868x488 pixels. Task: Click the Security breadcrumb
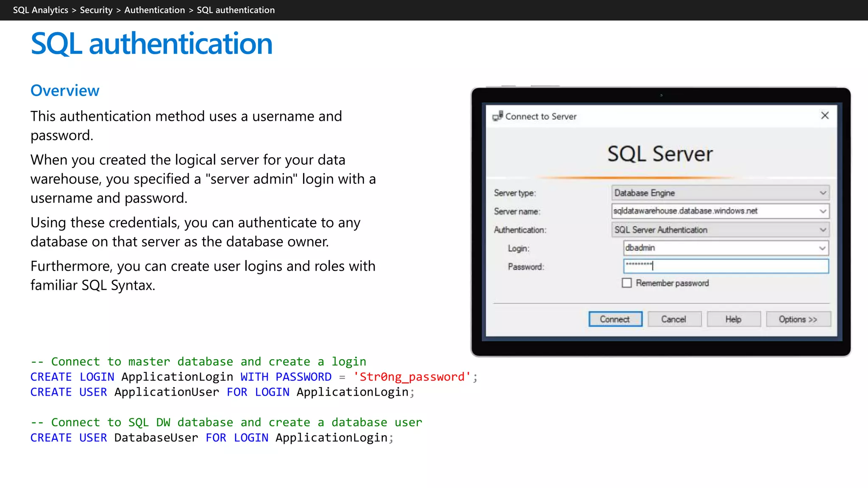click(96, 10)
